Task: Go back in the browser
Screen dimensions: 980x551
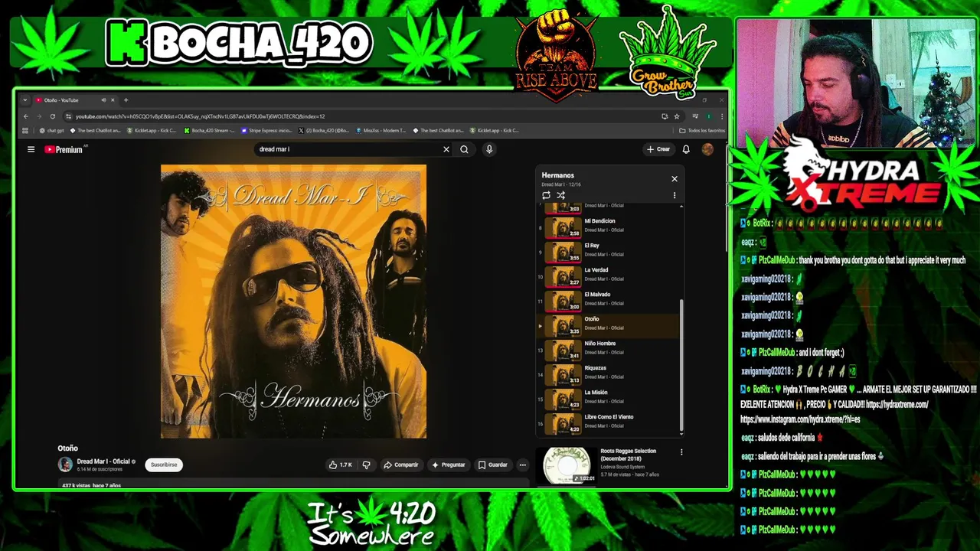Action: [25, 116]
